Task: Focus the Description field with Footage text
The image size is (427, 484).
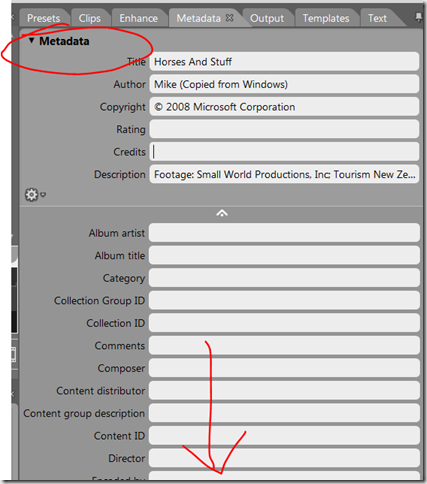Action: pos(284,174)
